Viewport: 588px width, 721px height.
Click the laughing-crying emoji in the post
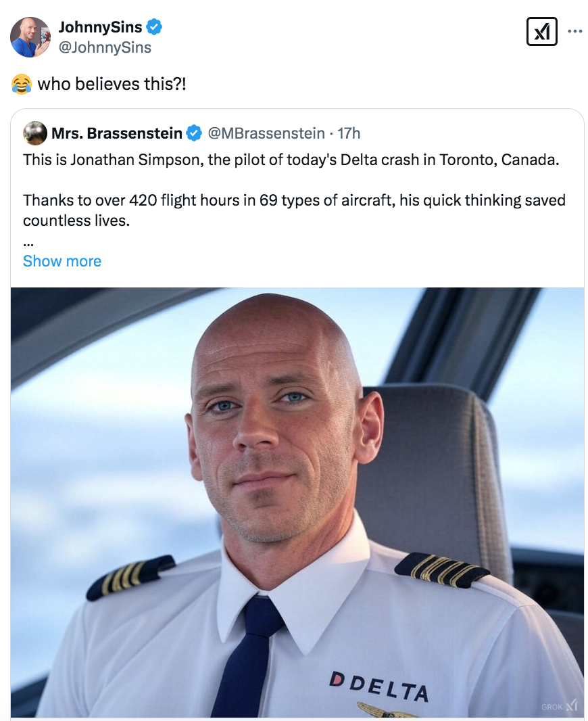coord(21,84)
